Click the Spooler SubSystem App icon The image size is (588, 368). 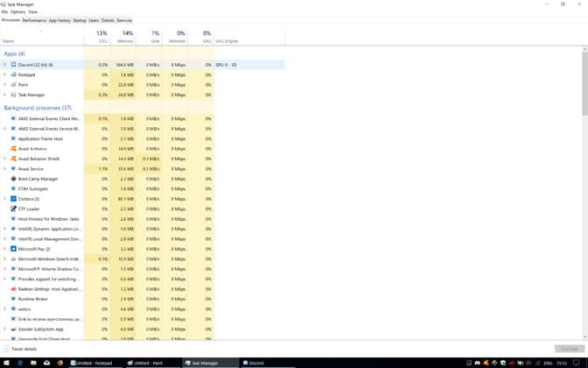click(x=13, y=329)
